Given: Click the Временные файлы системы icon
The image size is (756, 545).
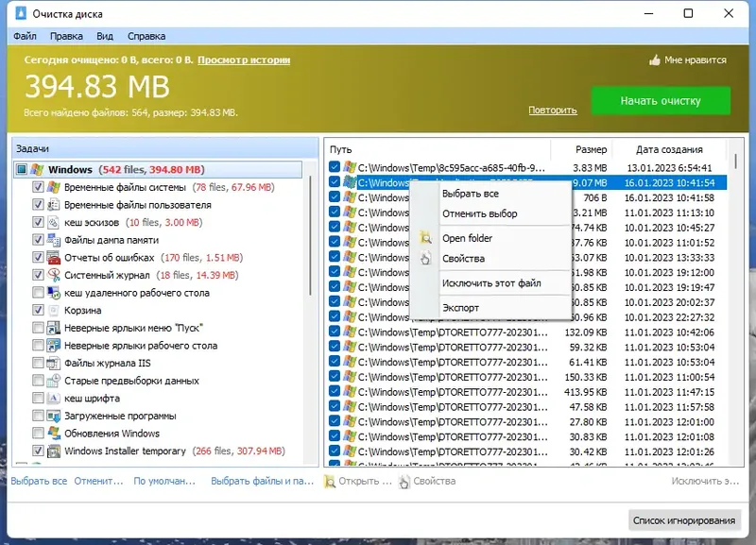Looking at the screenshot, I should click(54, 187).
